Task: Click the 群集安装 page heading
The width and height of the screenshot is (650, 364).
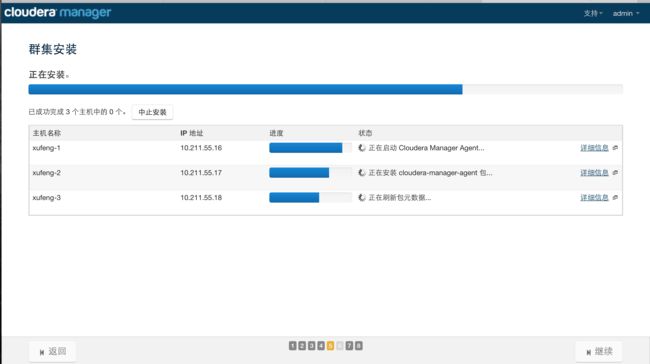Action: tap(53, 49)
